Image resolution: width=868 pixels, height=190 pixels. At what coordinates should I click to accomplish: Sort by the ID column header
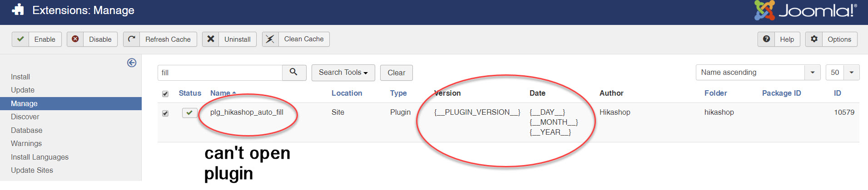point(837,93)
